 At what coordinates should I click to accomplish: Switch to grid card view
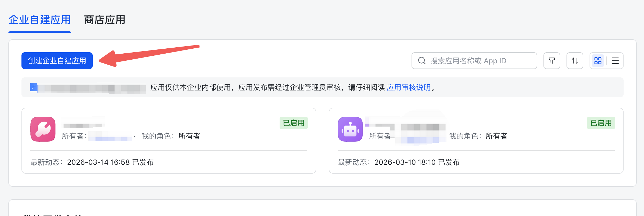(x=598, y=61)
